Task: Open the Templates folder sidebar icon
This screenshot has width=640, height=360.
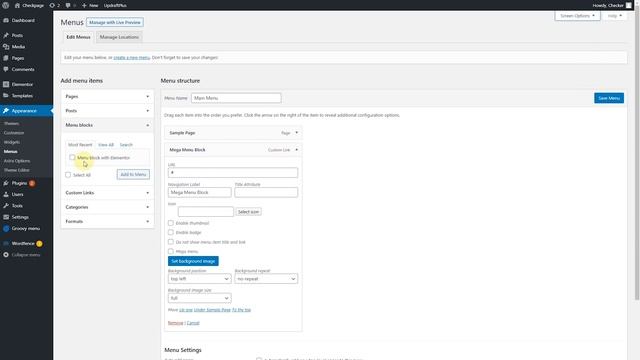Action: click(x=6, y=96)
